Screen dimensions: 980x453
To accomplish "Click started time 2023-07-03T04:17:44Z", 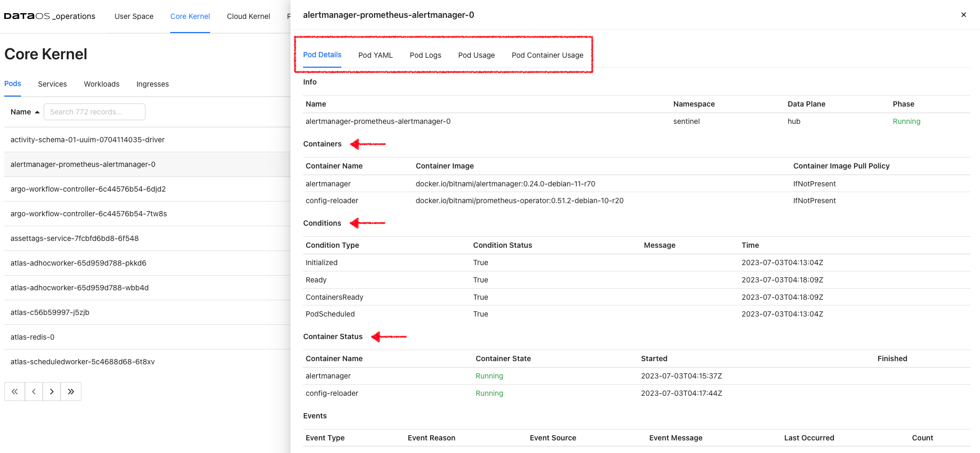I will point(682,393).
